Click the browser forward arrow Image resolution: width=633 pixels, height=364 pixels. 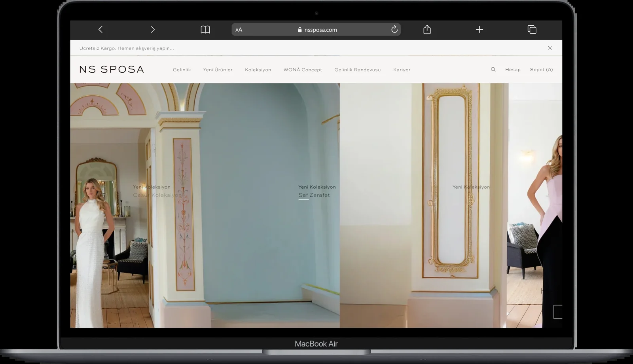coord(153,29)
